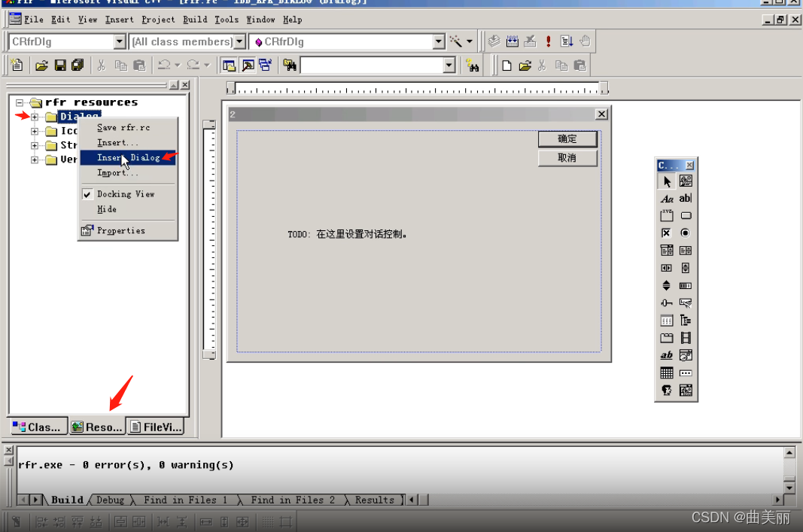Switch to the Debug output tab
The height and width of the screenshot is (532, 803).
coord(110,500)
